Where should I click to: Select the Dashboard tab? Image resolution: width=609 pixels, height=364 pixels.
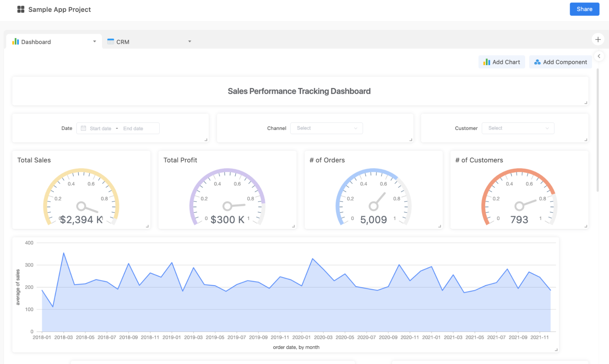tap(36, 42)
